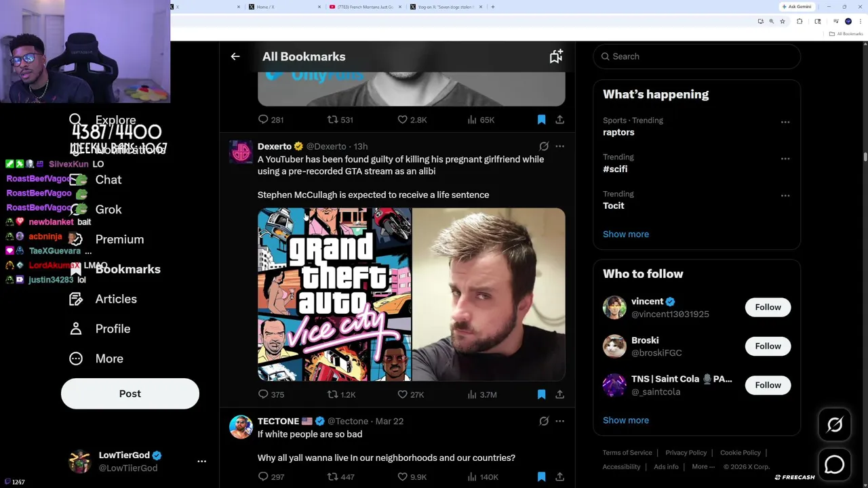Switch to the French Montana YouTube tab
The image size is (868, 488).
point(365,7)
